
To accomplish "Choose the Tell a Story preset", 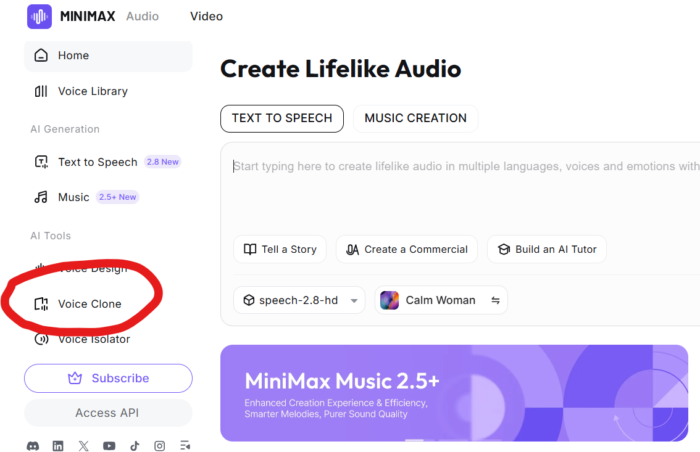I will 280,249.
